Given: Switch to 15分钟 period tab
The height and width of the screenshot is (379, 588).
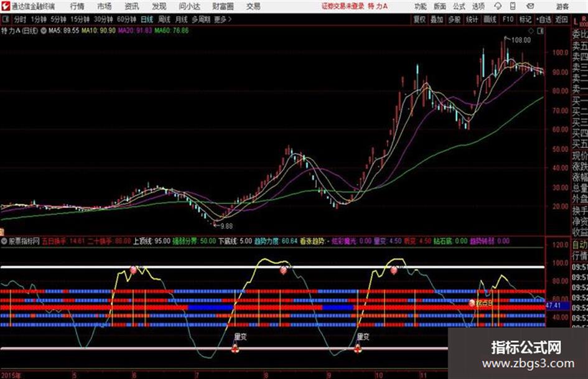Looking at the screenshot, I should 80,19.
